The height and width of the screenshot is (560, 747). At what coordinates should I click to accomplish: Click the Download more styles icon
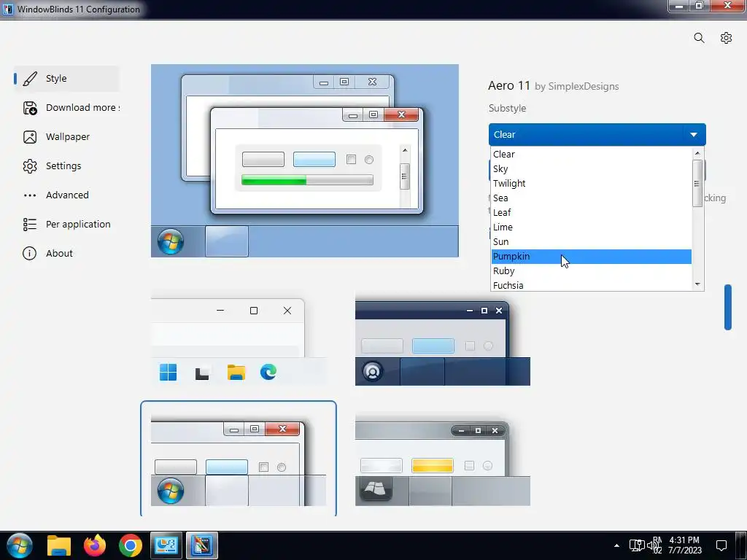tap(29, 108)
